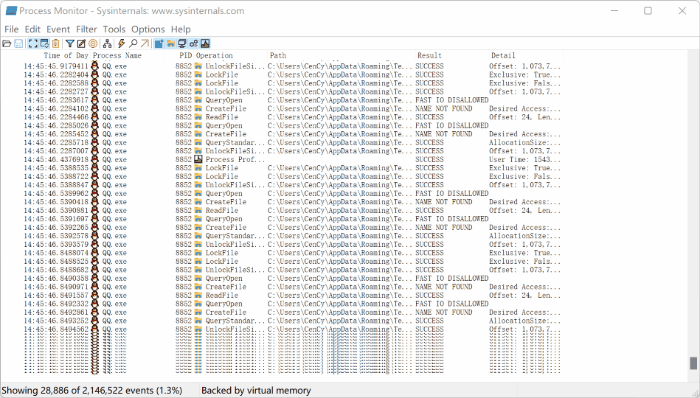Viewport: 700px width, 398px height.
Task: Toggle Show Registry Activity filter
Action: tap(159, 43)
